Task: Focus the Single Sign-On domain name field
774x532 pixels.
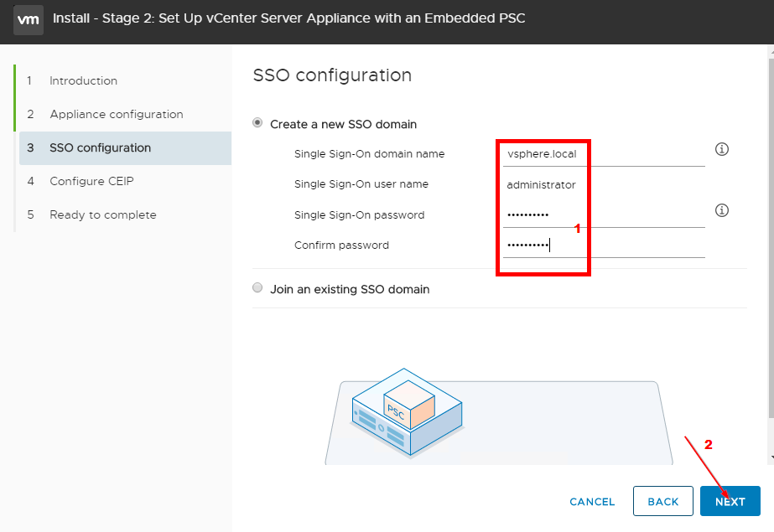Action: (604, 154)
